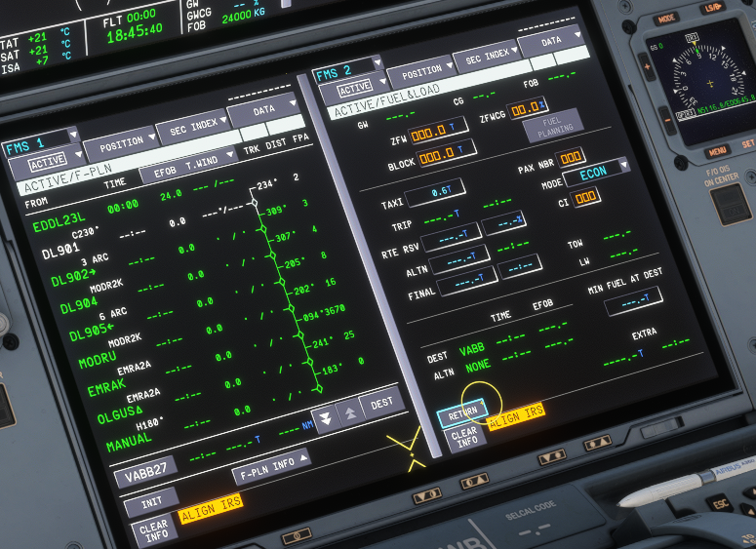756x549 pixels.
Task: Click the INIT button on FMS 1
Action: coord(151,503)
